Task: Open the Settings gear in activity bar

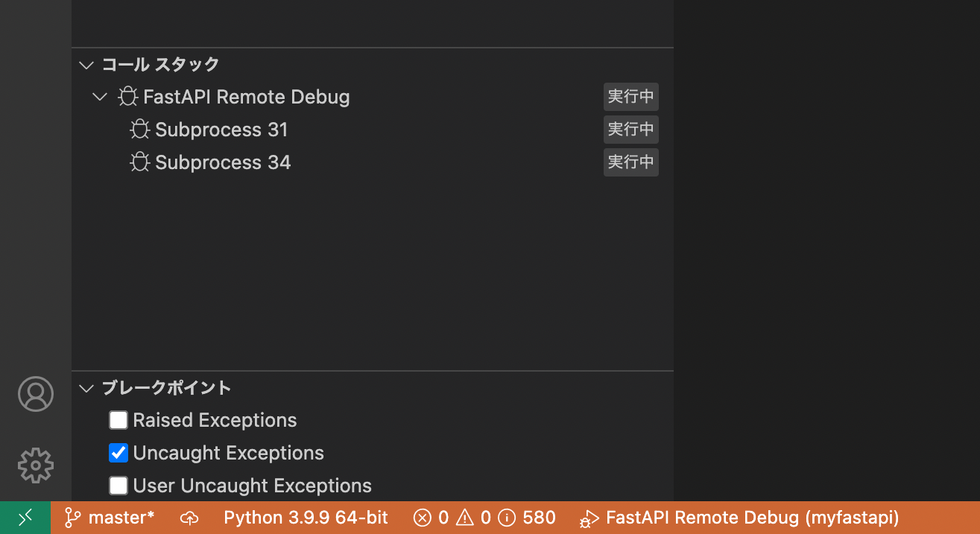Action: point(35,465)
